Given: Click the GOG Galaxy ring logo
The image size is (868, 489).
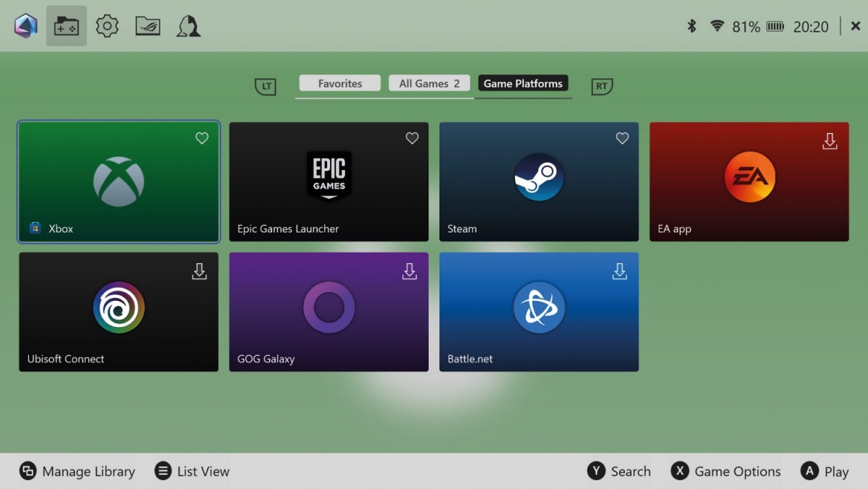Looking at the screenshot, I should click(x=329, y=307).
